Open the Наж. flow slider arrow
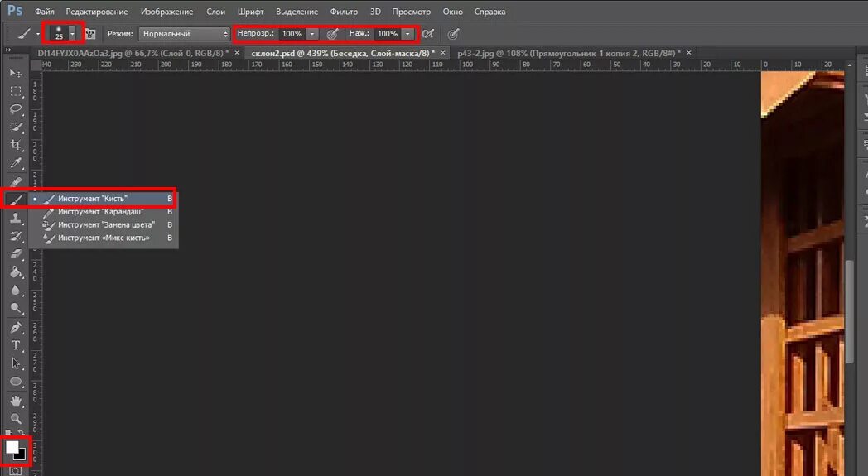This screenshot has width=868, height=476. [x=407, y=34]
